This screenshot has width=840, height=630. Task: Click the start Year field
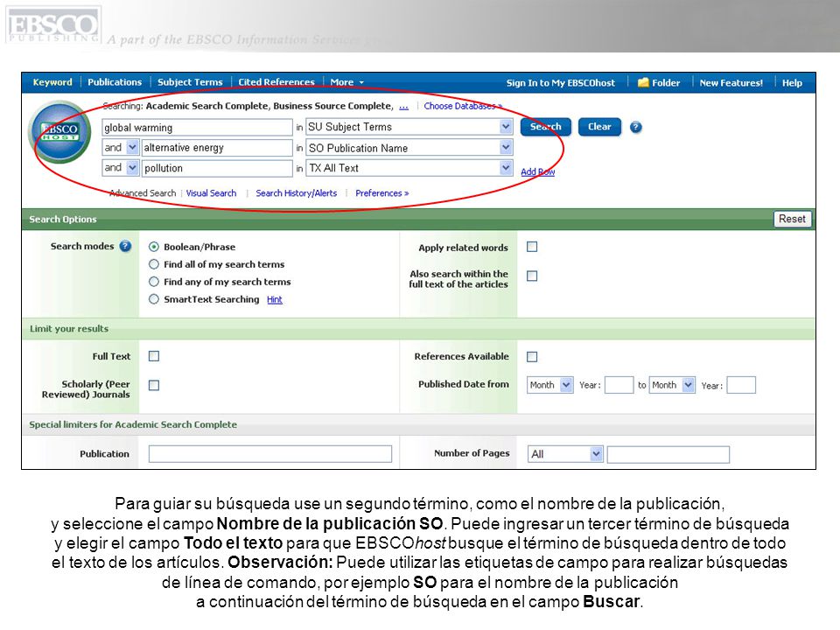coord(619,385)
